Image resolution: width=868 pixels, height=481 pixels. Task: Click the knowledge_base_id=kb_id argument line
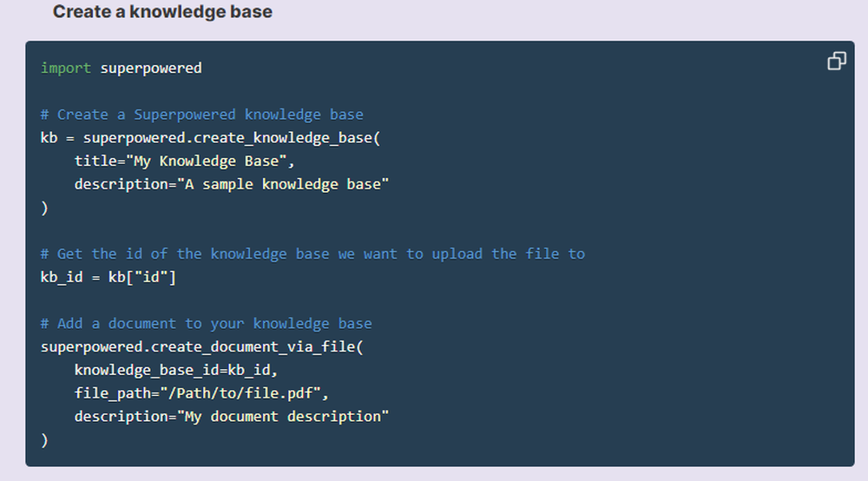click(x=176, y=370)
